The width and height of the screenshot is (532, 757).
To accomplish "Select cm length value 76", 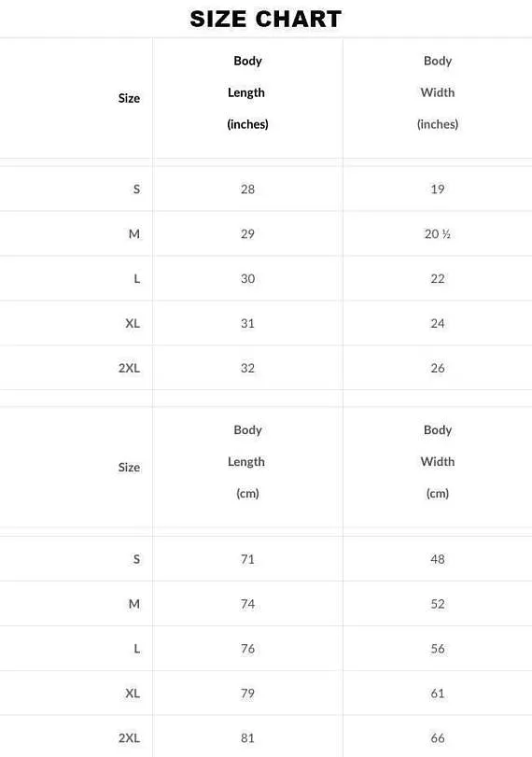I will (247, 649).
